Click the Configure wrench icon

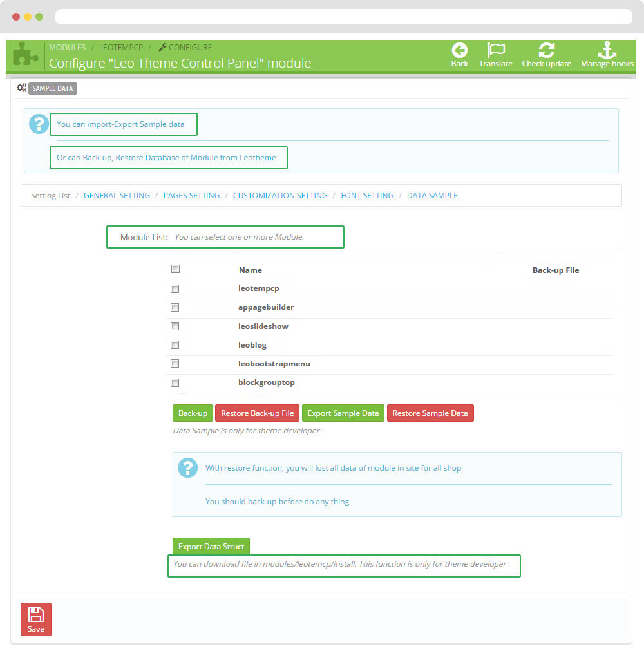[x=162, y=48]
